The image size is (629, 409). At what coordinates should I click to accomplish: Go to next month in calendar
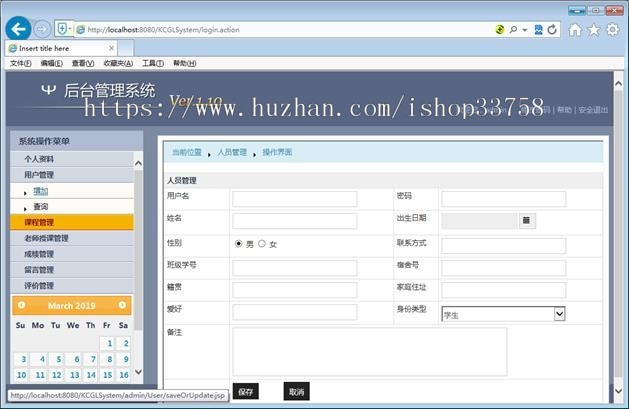(122, 305)
